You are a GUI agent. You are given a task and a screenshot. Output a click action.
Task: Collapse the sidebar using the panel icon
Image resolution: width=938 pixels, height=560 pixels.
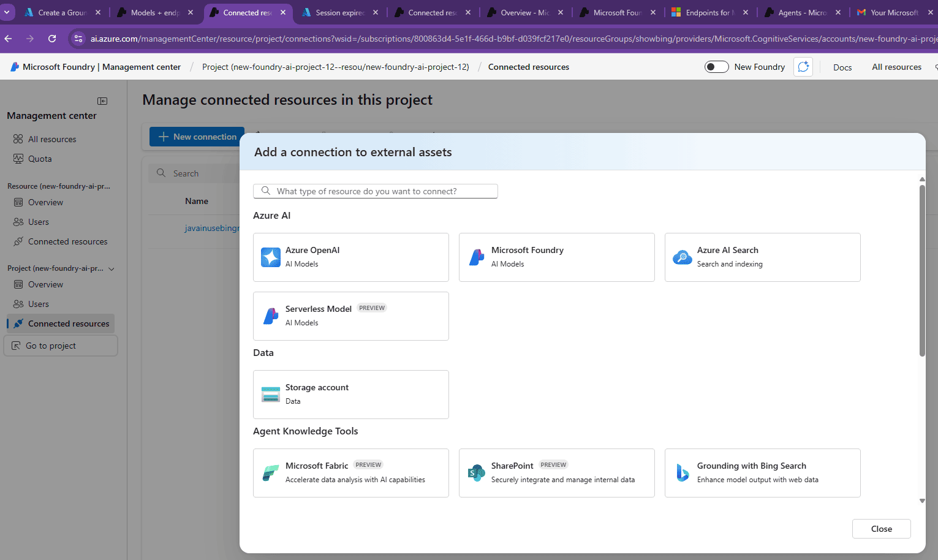click(102, 101)
